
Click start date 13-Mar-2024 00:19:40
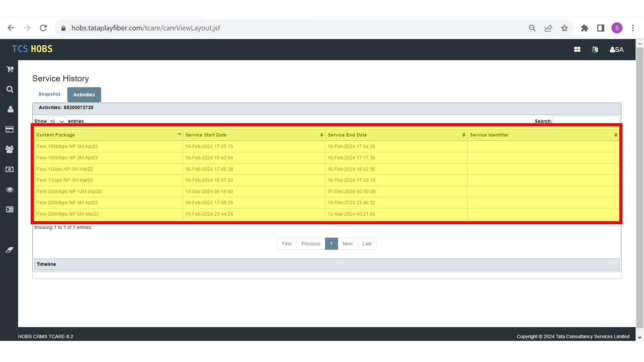coord(209,192)
